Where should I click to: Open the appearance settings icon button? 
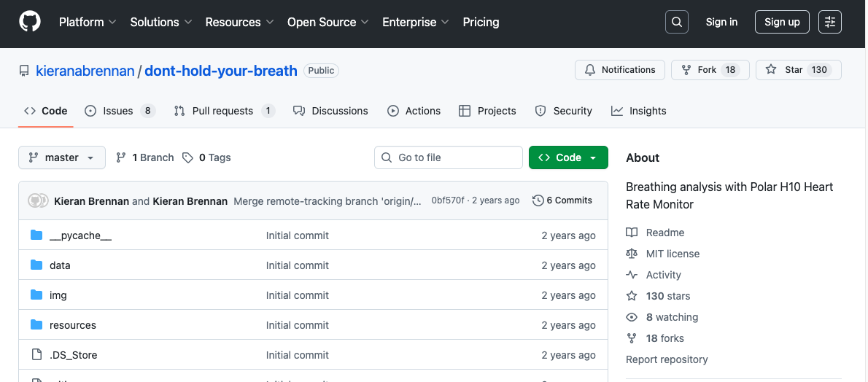pyautogui.click(x=830, y=22)
